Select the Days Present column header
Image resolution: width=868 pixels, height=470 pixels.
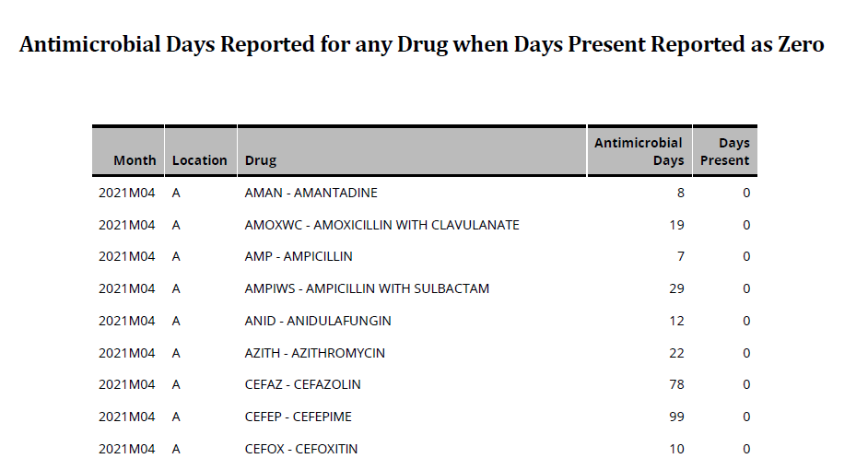[724, 151]
